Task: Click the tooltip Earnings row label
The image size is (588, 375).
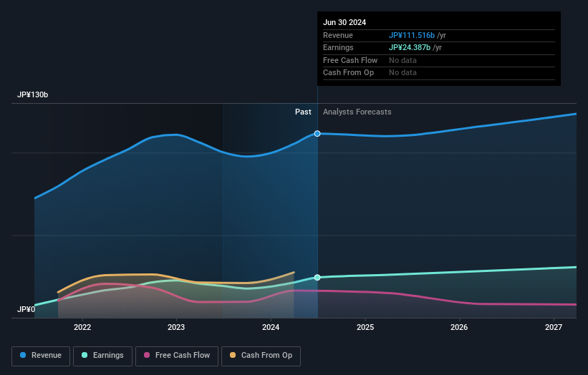Action: pos(338,47)
